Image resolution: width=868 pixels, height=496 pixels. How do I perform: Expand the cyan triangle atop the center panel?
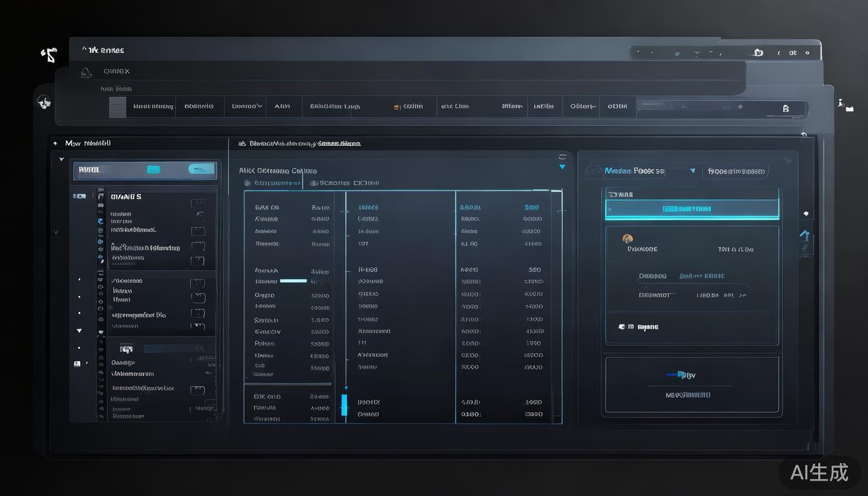pos(562,167)
